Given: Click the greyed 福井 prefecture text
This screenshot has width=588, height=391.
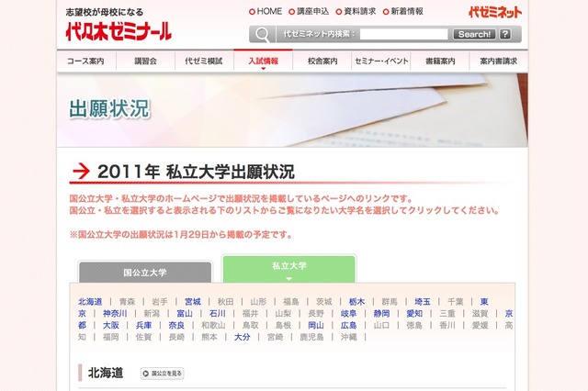Looking at the screenshot, I should point(250,314).
